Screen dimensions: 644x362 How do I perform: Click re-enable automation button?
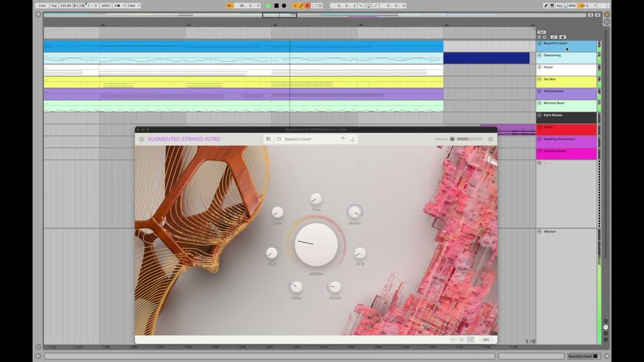(x=307, y=6)
